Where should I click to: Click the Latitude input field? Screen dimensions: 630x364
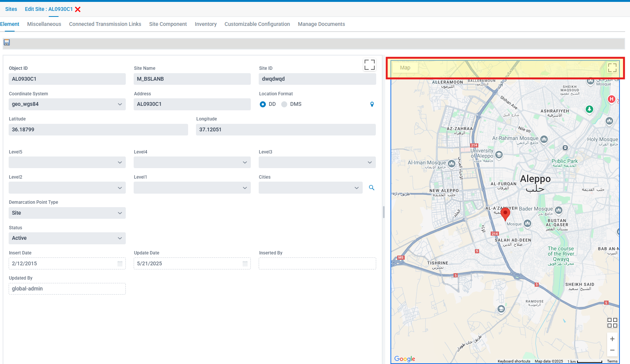click(98, 130)
